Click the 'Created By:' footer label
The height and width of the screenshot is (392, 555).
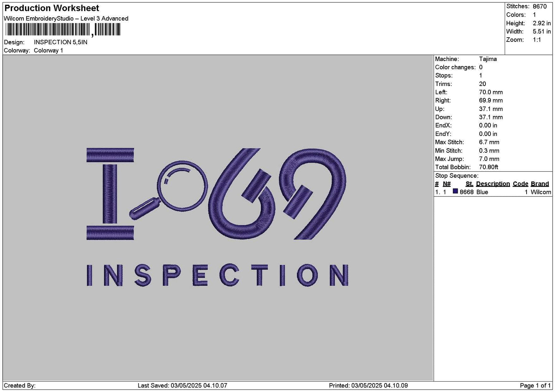pyautogui.click(x=20, y=385)
